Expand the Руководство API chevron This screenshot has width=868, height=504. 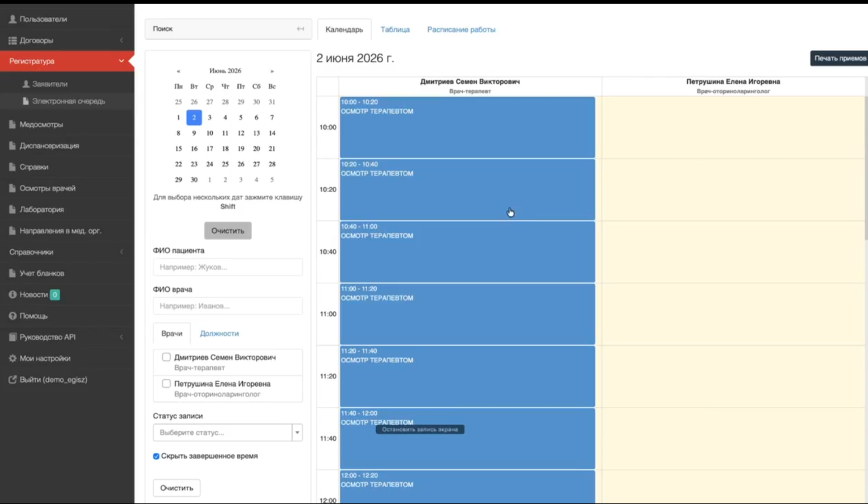pos(121,337)
